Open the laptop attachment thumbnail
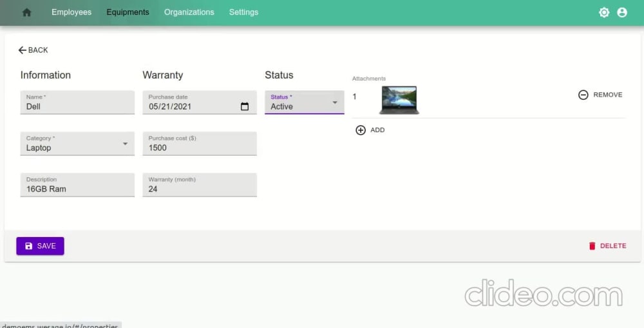The image size is (644, 328). (399, 100)
